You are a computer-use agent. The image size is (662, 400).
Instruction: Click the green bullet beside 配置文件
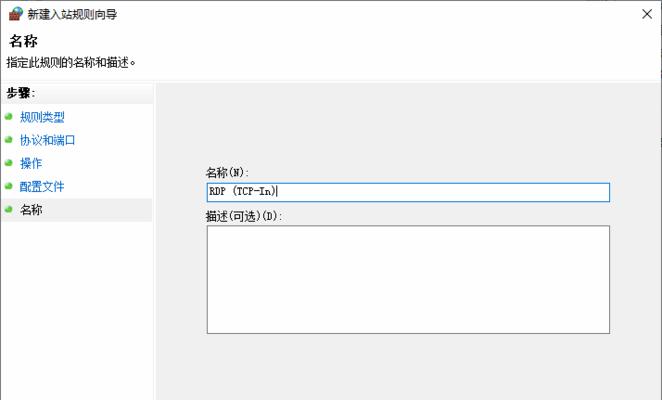(x=8, y=186)
